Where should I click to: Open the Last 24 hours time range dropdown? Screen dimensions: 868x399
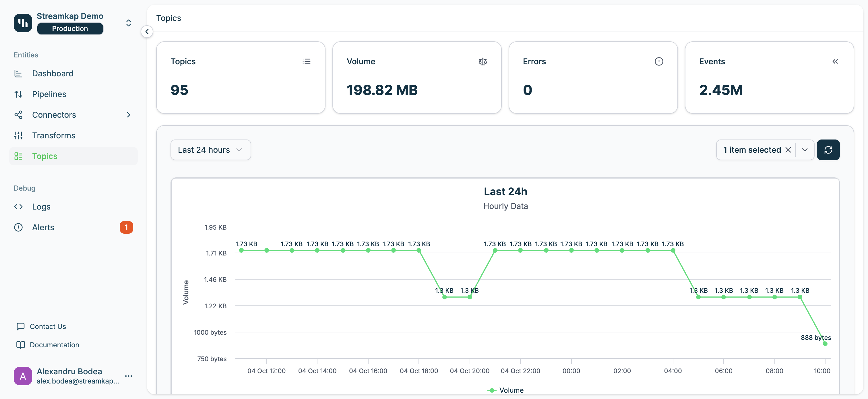(210, 150)
